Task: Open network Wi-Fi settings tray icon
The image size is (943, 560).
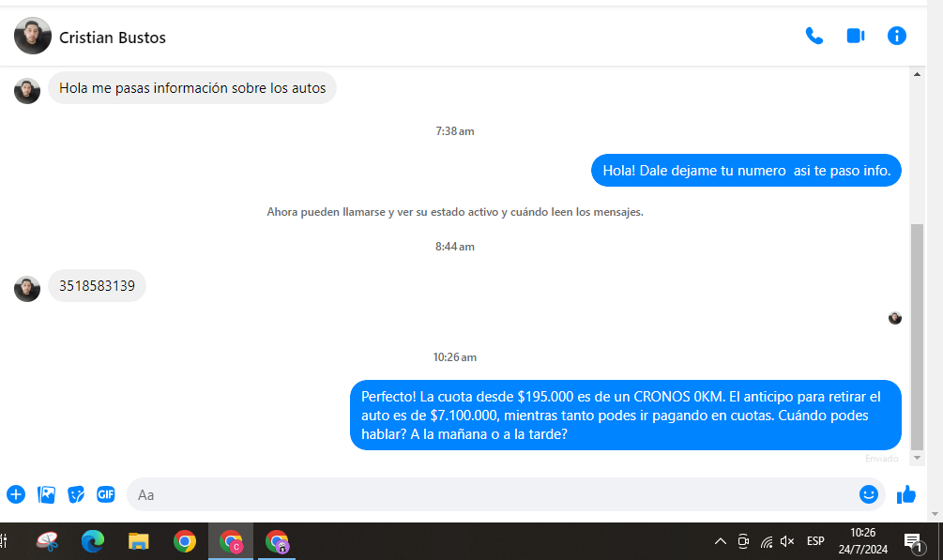Action: tap(767, 541)
